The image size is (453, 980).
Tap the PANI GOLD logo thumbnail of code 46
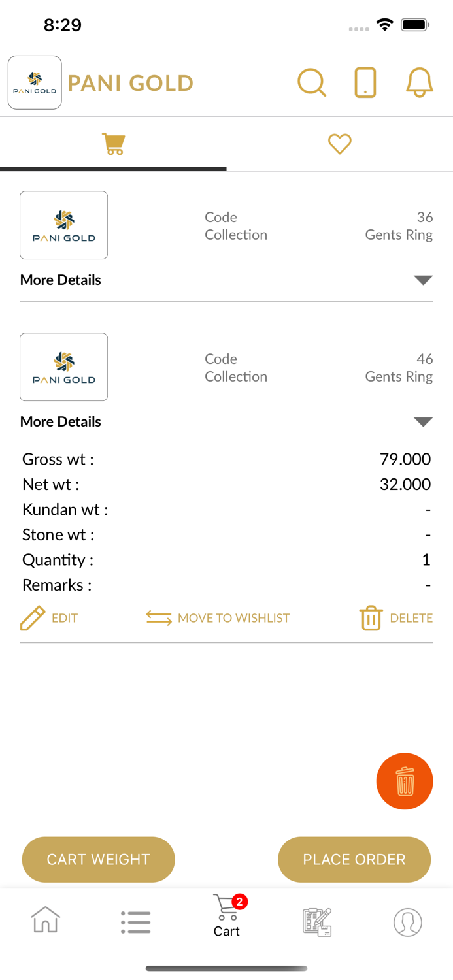63,367
